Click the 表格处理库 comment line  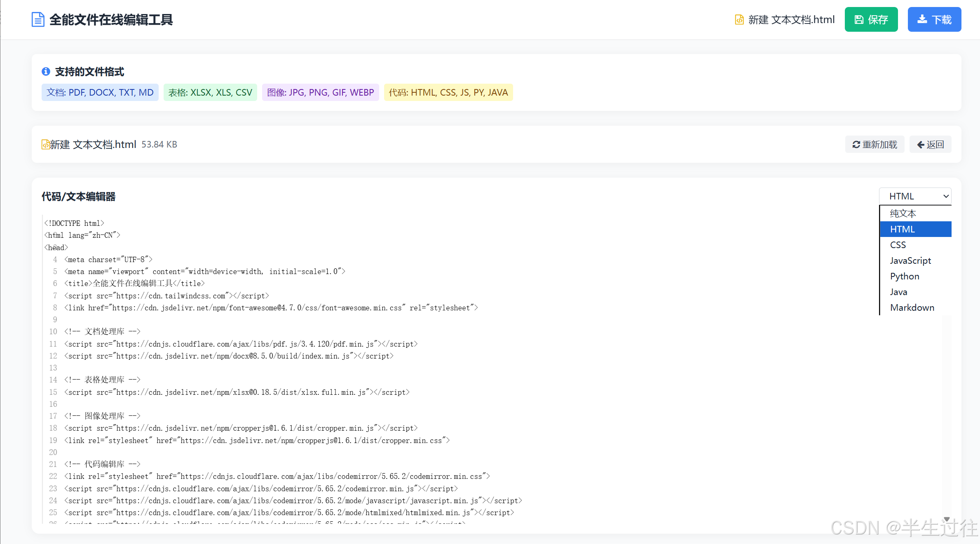point(102,380)
